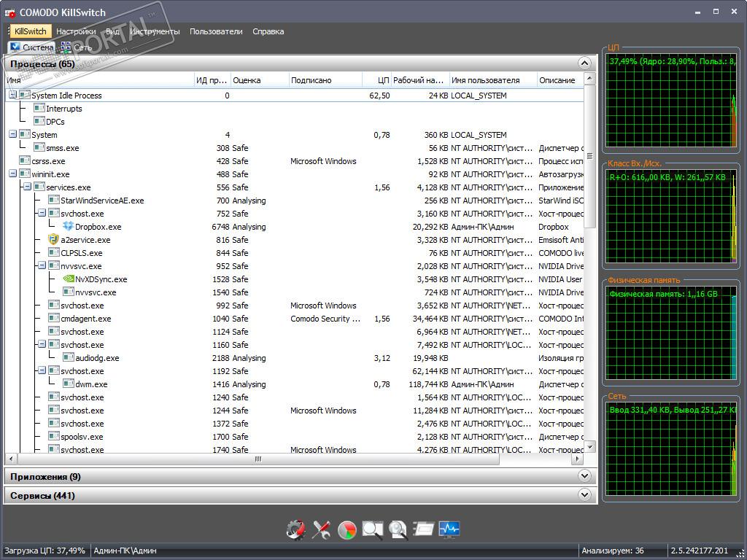Sort by the Описание column header
The image size is (747, 560).
click(560, 80)
